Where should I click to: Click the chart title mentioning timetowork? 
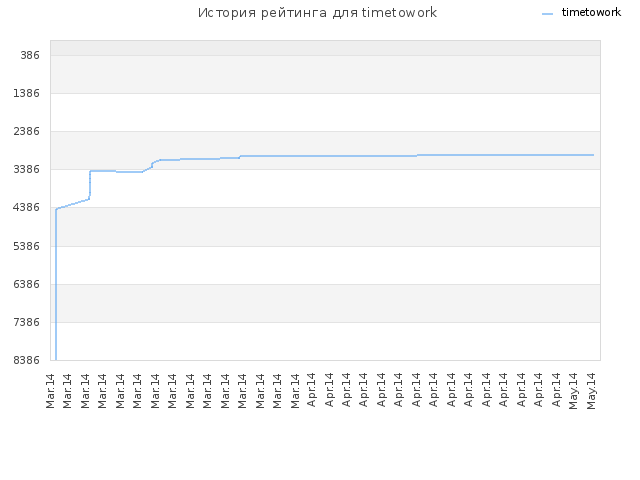point(317,13)
